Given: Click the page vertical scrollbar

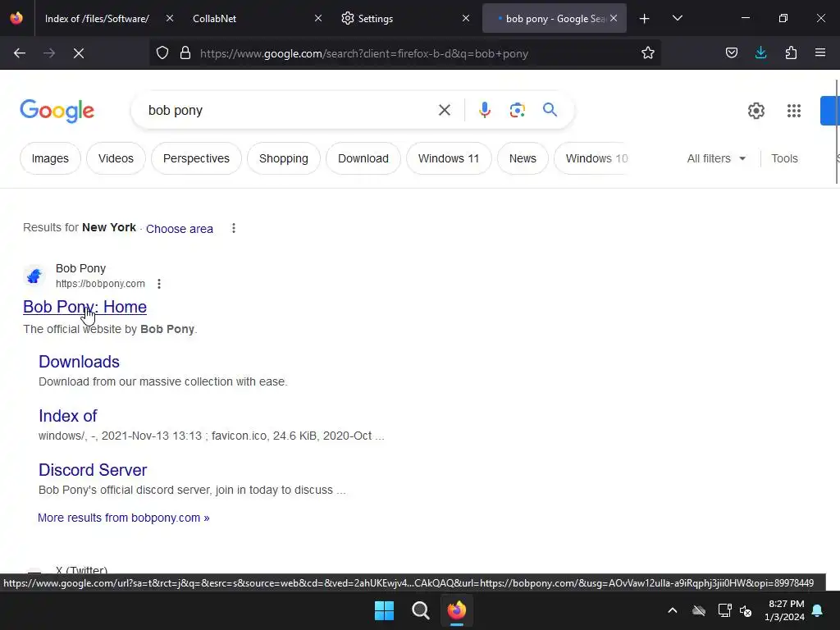Looking at the screenshot, I should pos(837,131).
